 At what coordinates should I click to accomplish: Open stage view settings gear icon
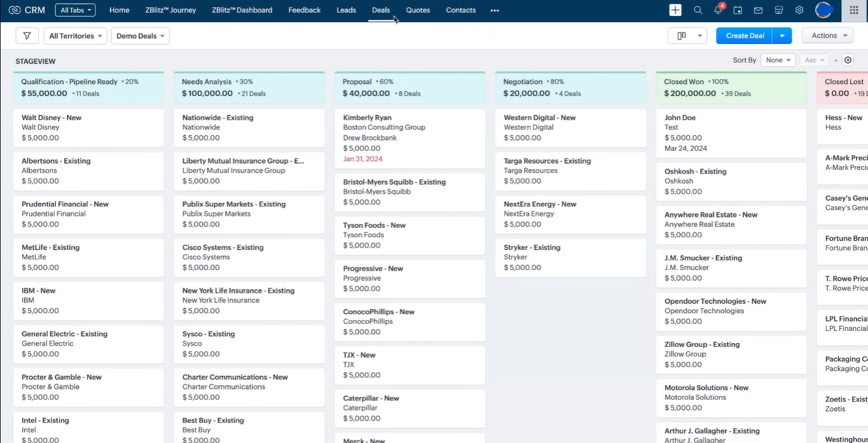point(848,60)
